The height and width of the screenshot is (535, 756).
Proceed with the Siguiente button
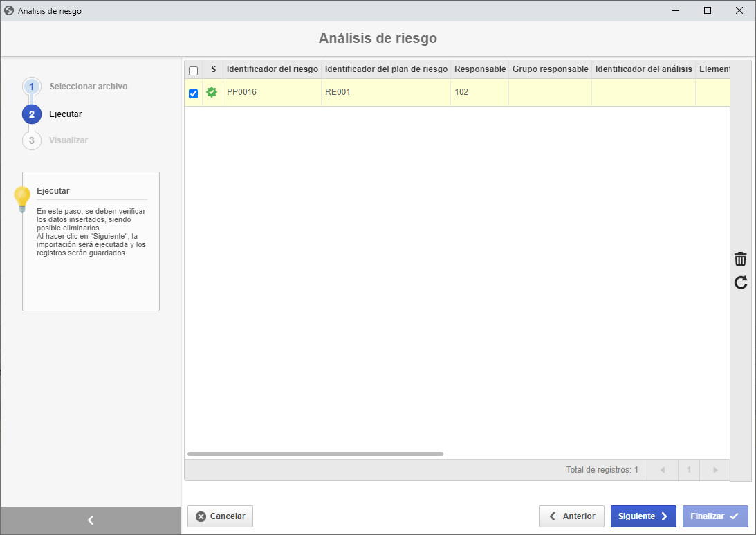[643, 516]
